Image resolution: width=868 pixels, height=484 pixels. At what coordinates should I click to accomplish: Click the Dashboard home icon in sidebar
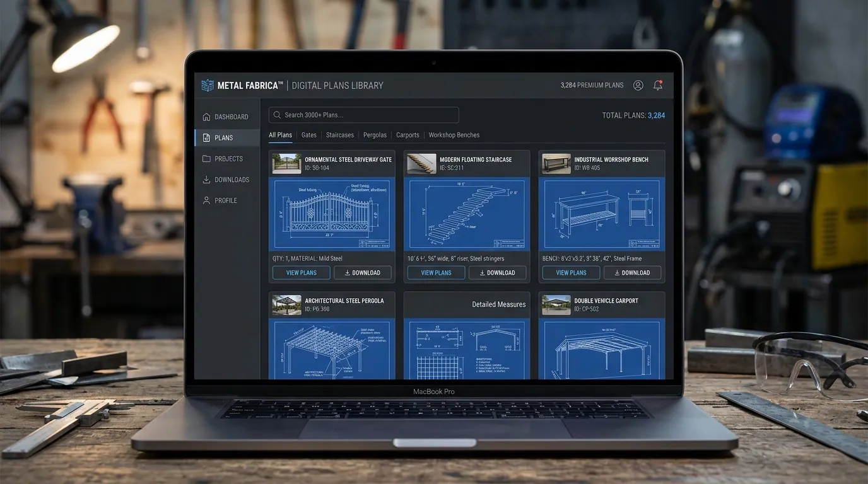coord(206,117)
